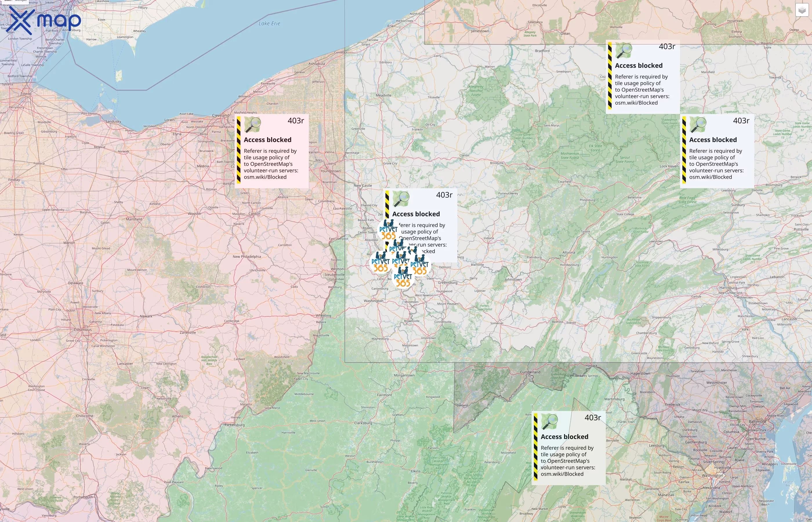Click the Altoona label

click(x=569, y=253)
